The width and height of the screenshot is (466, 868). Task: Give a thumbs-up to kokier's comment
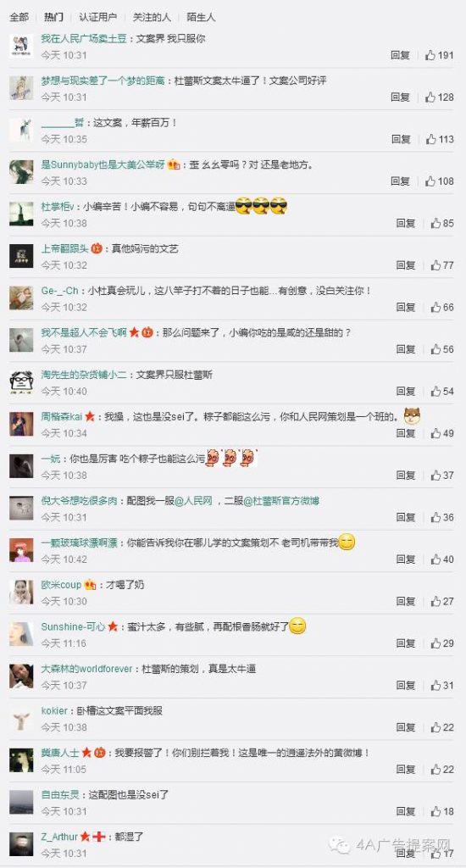pos(442,726)
